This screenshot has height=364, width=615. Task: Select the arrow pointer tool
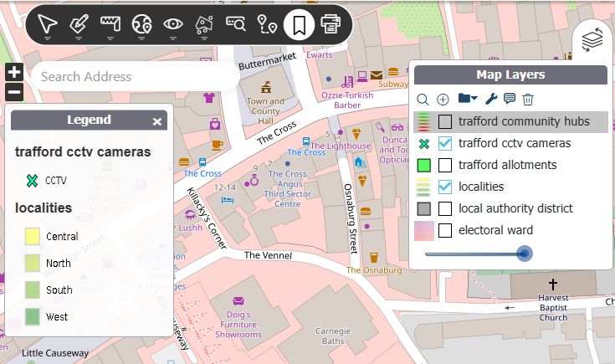[47, 24]
